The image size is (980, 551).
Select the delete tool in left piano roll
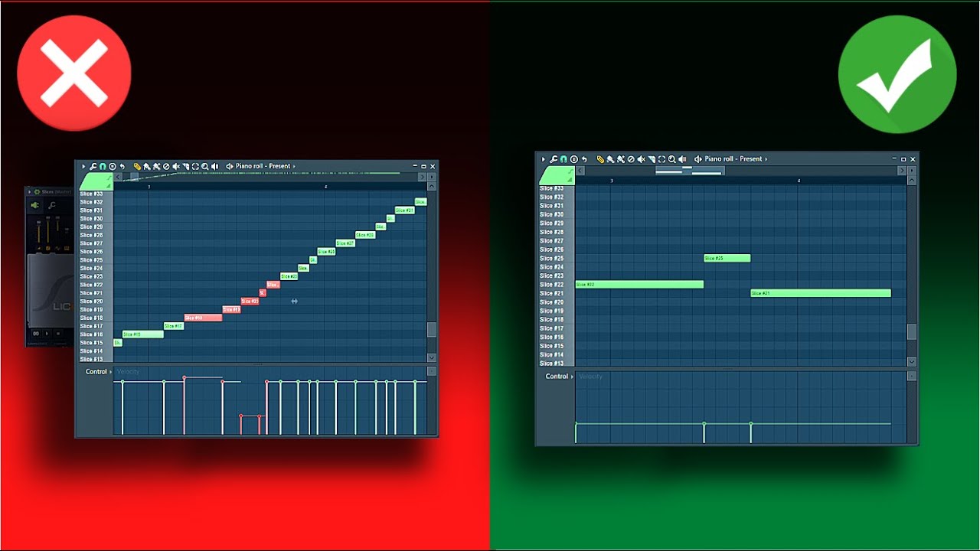165,166
